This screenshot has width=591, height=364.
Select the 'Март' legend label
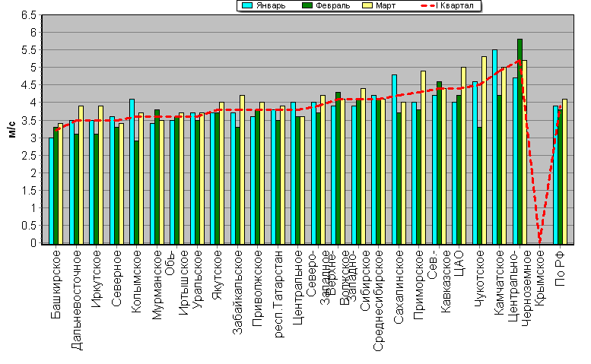pyautogui.click(x=386, y=5)
